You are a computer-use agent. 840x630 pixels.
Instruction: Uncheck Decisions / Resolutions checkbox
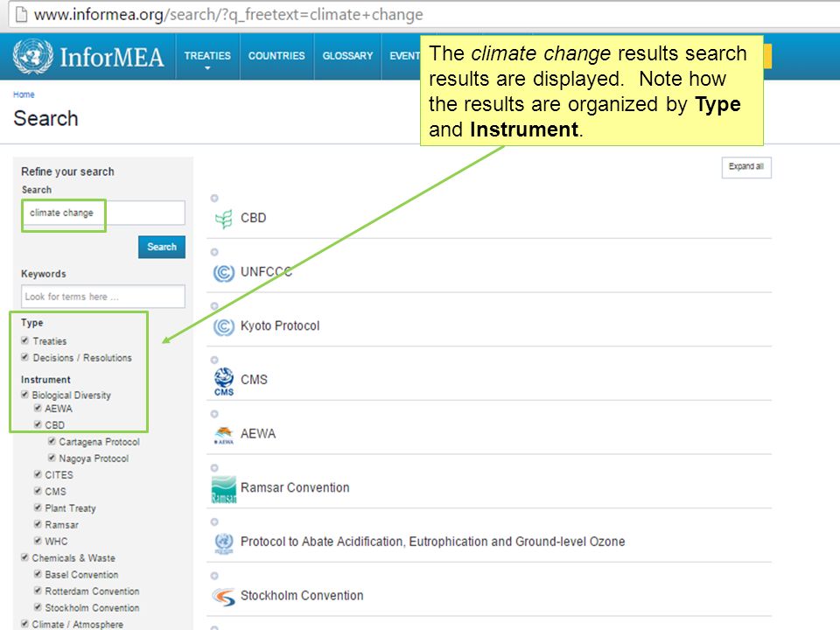coord(24,357)
